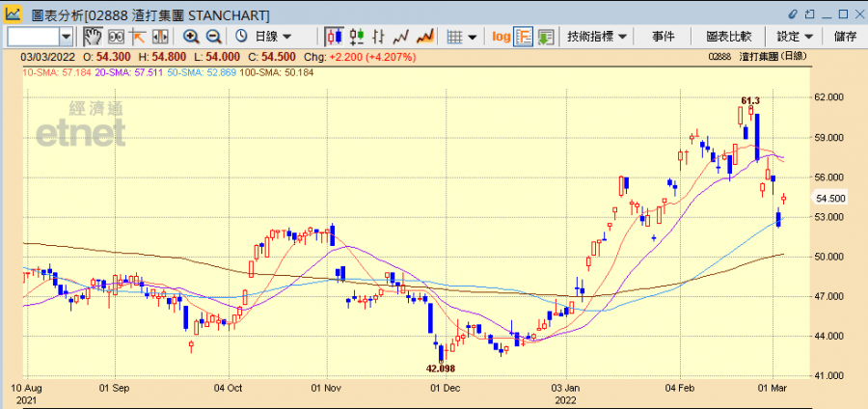Zoom in with the plus magnifier
Viewport: 868px width, 409px height.
191,37
